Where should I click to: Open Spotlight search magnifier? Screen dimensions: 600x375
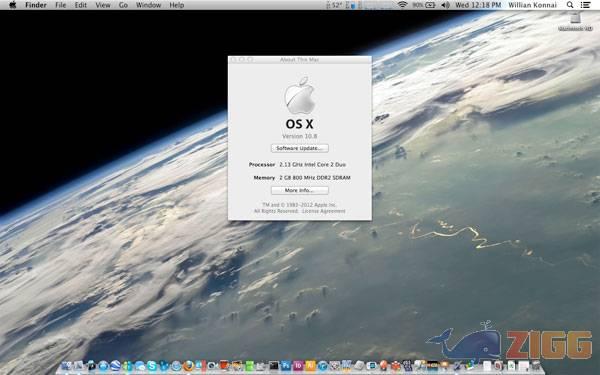tap(570, 5)
